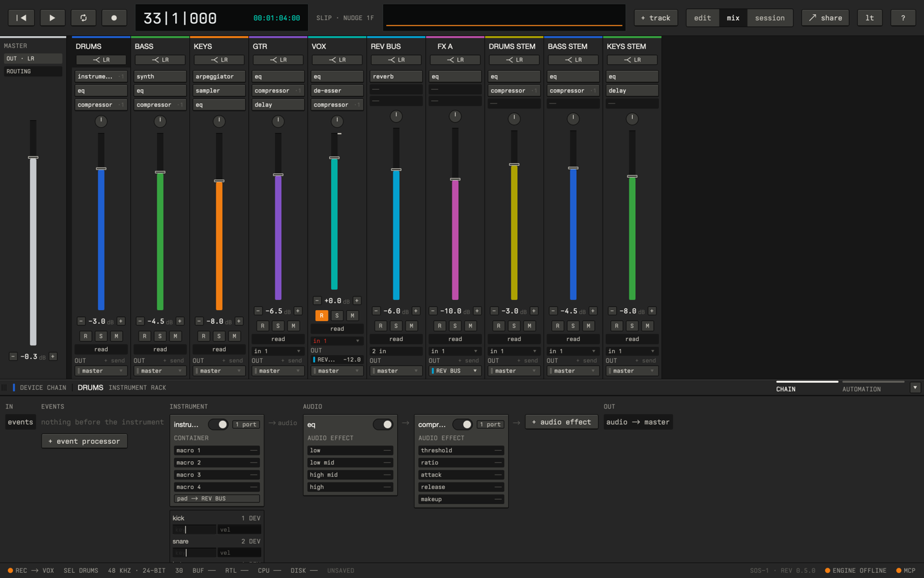Select the de-esser insert on VOX
This screenshot has width=924, height=578.
(x=337, y=91)
